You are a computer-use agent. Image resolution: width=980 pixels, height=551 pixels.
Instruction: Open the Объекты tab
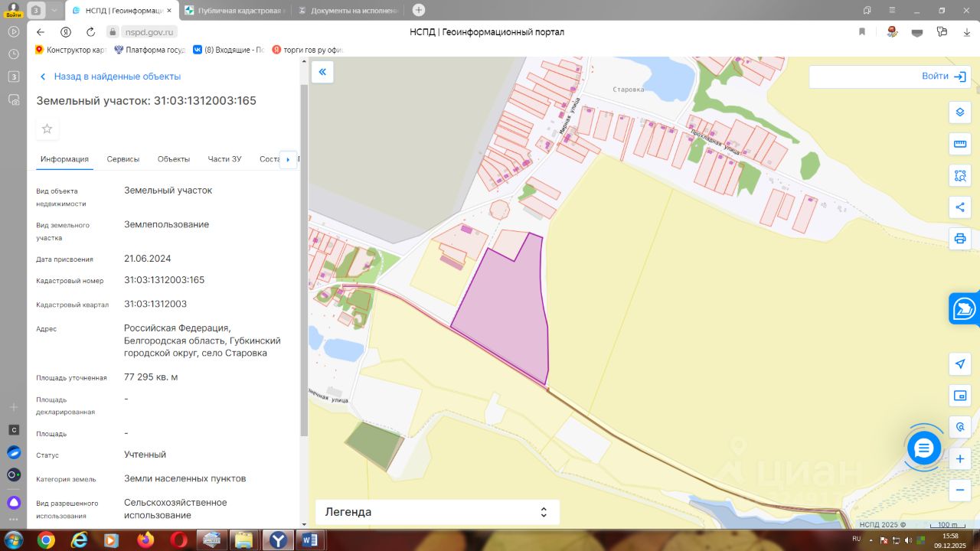[x=174, y=159]
